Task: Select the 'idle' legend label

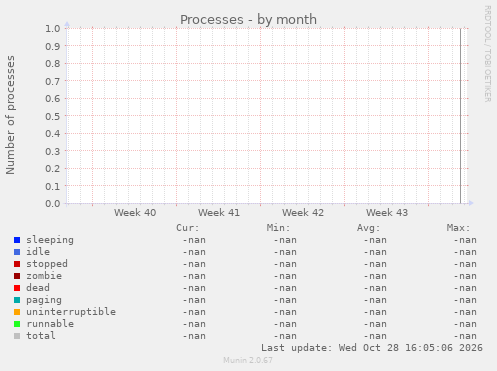Action: coord(38,252)
